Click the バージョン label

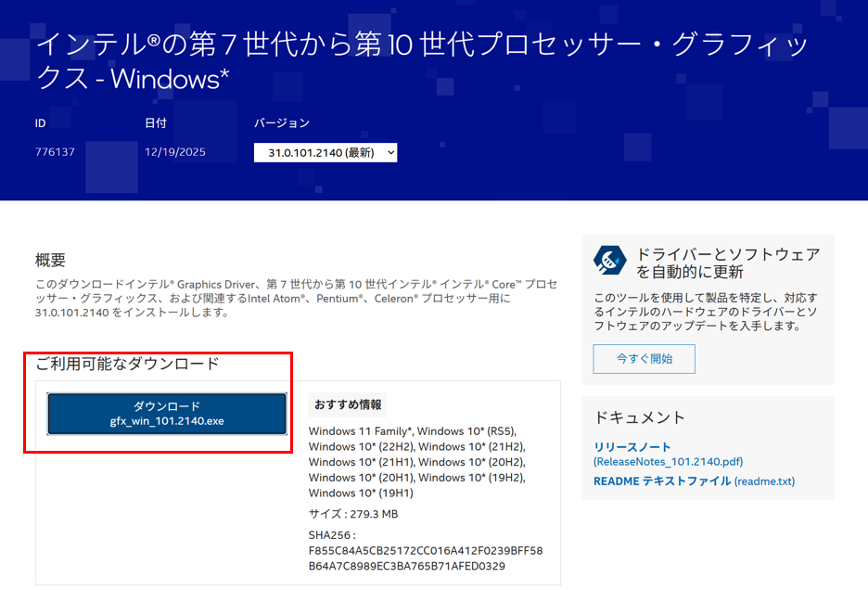[282, 123]
